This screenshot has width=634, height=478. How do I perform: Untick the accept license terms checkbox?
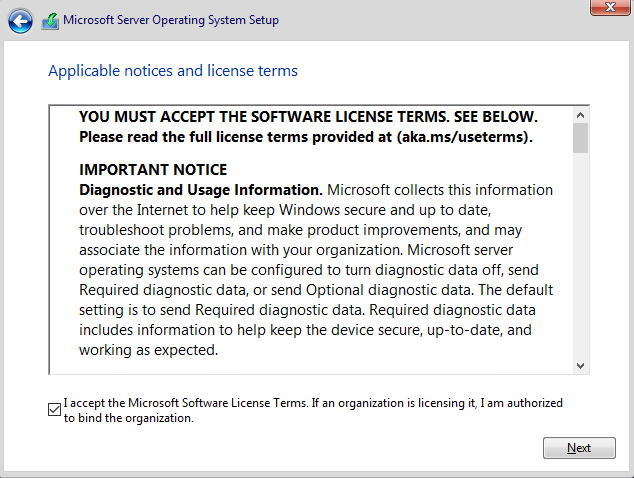pyautogui.click(x=54, y=408)
